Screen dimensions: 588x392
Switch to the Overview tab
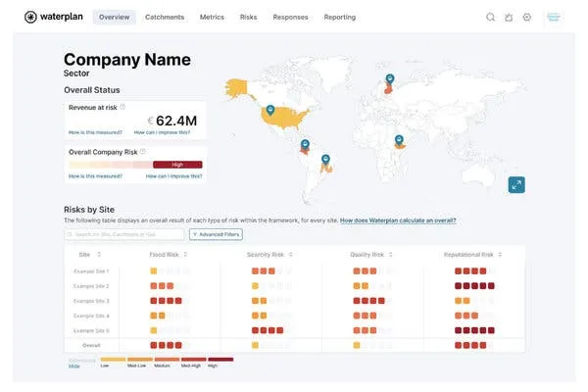click(114, 18)
